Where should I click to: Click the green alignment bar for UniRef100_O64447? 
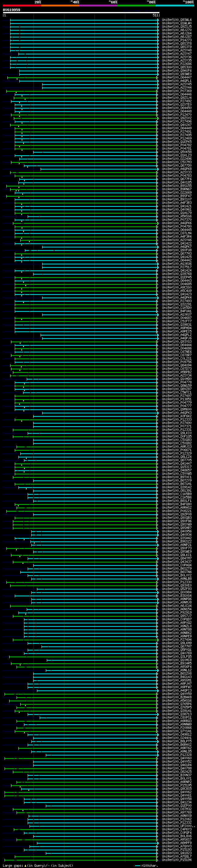pos(82,78)
